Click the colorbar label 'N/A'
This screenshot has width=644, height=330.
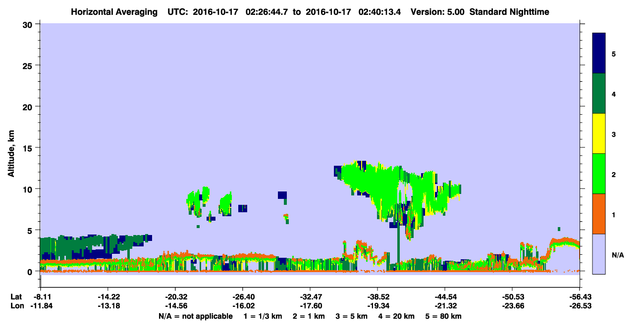point(617,255)
